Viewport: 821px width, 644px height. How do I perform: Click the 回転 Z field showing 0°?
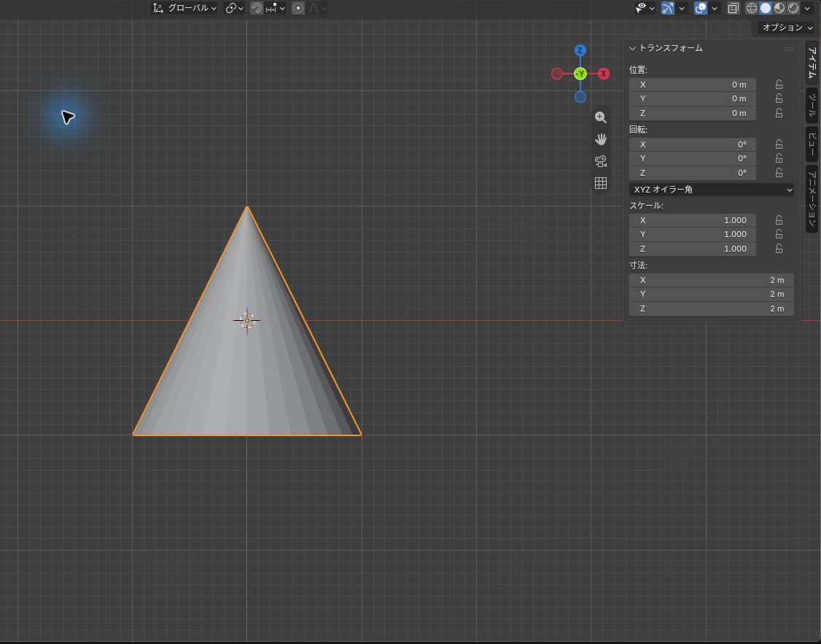pyautogui.click(x=692, y=173)
